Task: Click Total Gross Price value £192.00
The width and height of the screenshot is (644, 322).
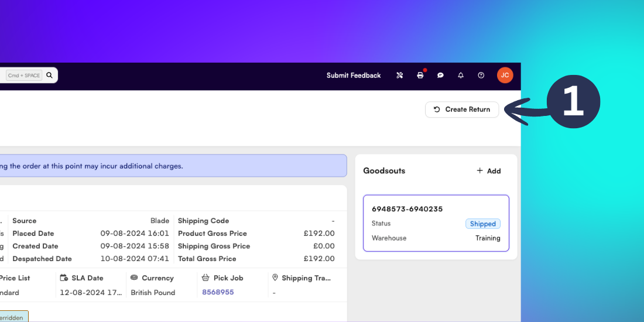Action: (x=319, y=259)
